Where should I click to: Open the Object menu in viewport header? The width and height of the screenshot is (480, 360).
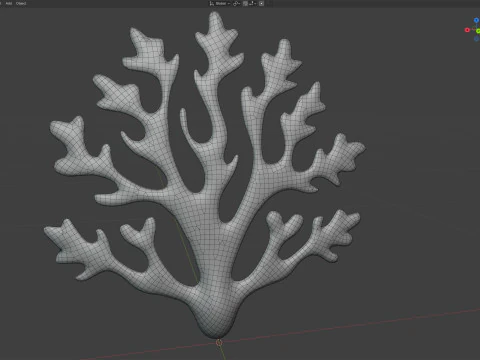(x=21, y=3)
